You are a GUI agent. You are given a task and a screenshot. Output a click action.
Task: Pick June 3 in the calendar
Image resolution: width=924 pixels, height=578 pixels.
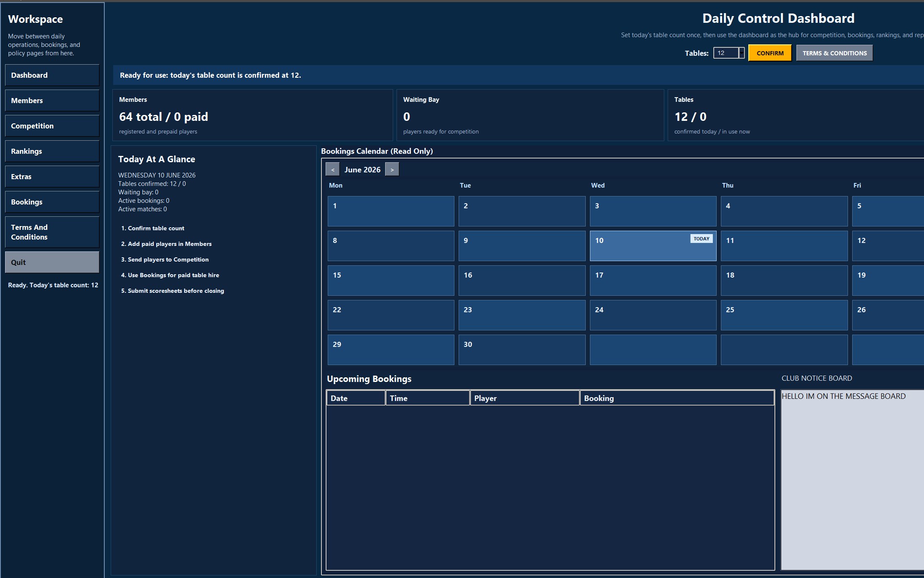[x=653, y=211]
